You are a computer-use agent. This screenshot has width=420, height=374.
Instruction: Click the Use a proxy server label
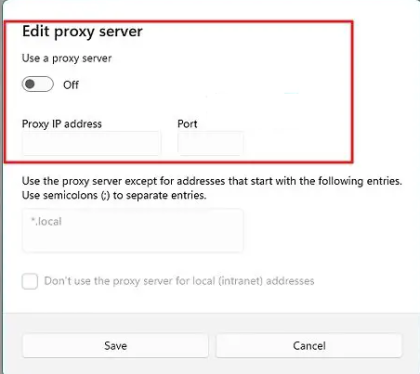click(x=67, y=58)
